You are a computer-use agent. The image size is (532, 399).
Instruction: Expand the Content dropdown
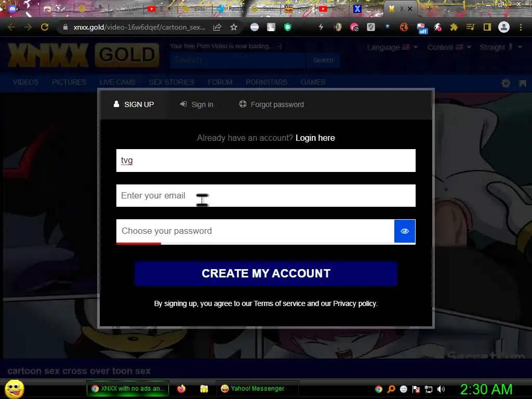449,47
